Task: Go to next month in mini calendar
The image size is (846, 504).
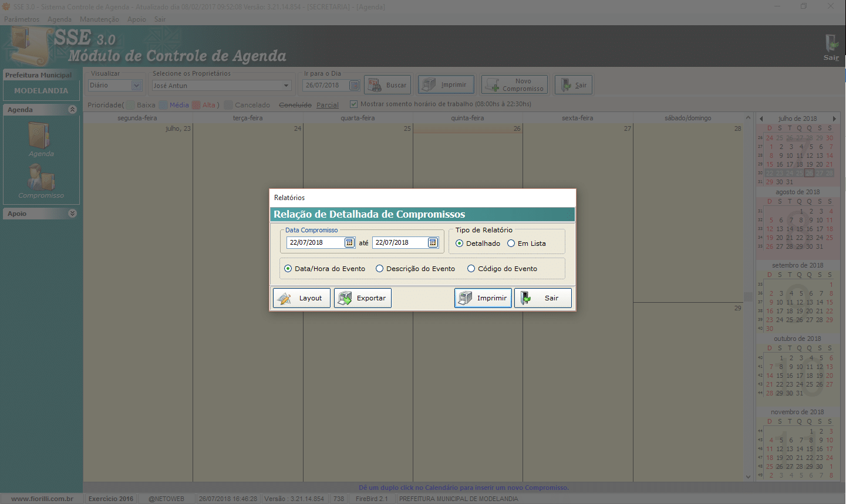Action: pyautogui.click(x=834, y=119)
